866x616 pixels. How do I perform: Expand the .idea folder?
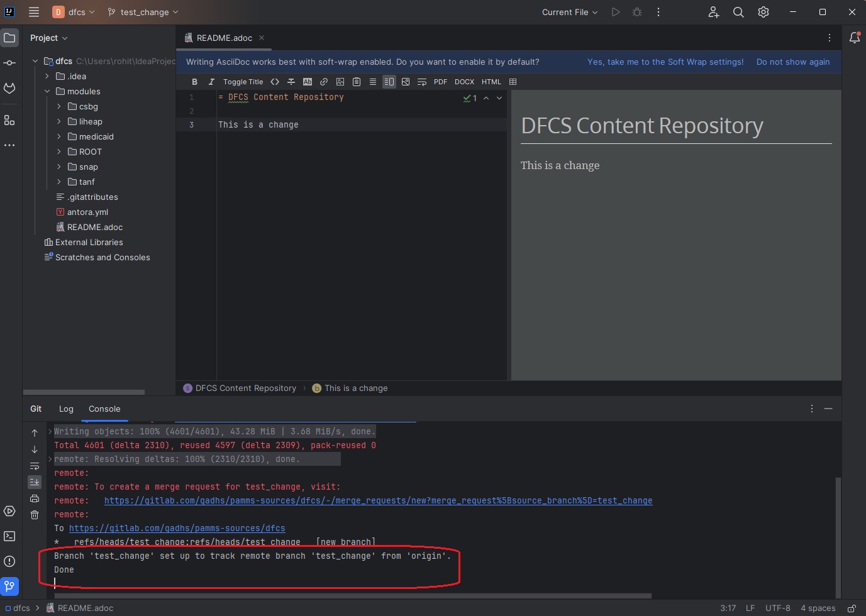(47, 76)
